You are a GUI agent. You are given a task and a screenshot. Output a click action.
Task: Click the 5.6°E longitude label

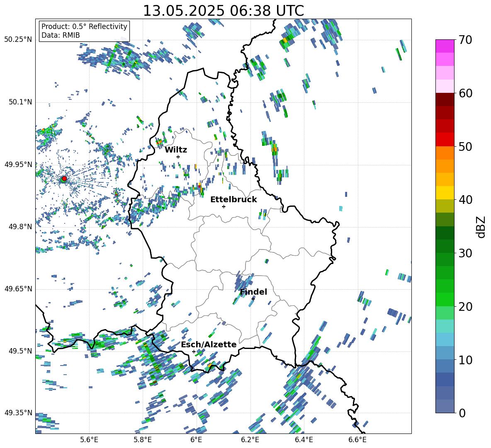(x=89, y=440)
